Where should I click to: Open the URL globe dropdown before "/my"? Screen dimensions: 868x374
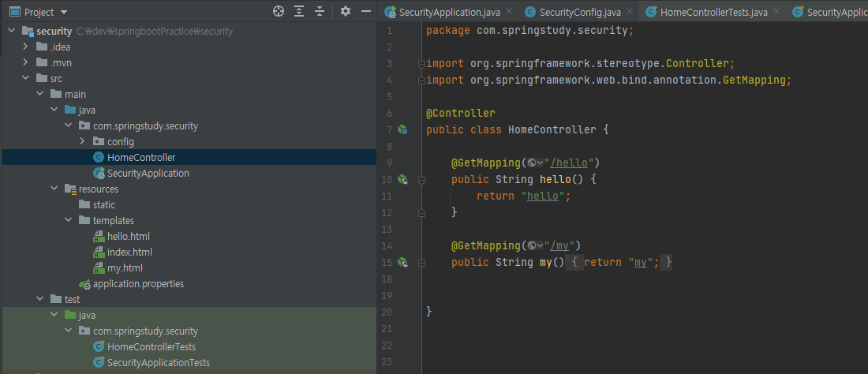click(535, 245)
